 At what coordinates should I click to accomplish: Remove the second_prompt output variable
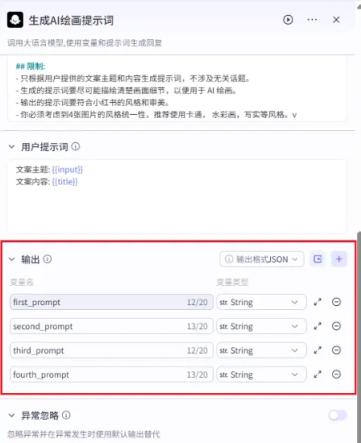pyautogui.click(x=336, y=326)
